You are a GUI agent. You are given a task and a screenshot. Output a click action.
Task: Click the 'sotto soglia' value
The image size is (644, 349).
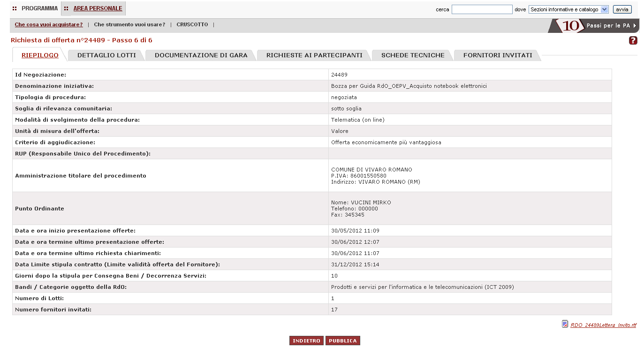(x=346, y=109)
